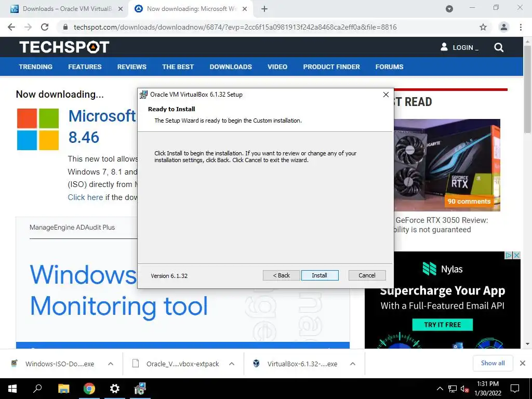Open TRENDING menu item

pyautogui.click(x=36, y=67)
